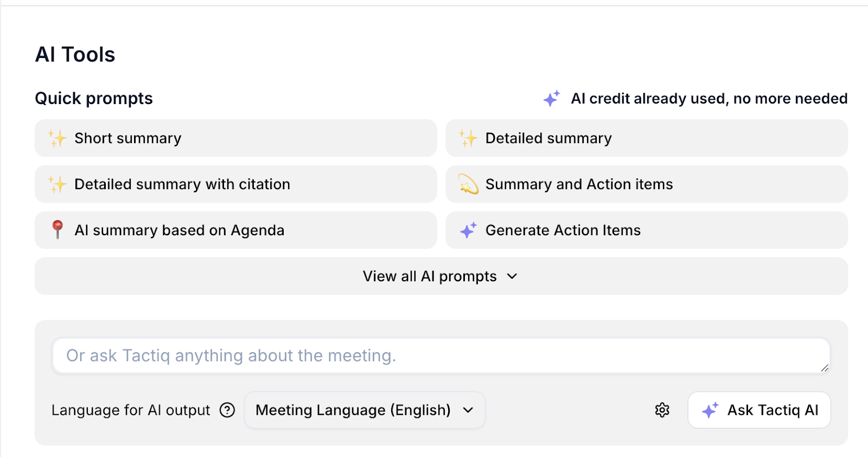868x457 pixels.
Task: Click the sparkle icon of Detailed summary with citation
Action: [57, 184]
